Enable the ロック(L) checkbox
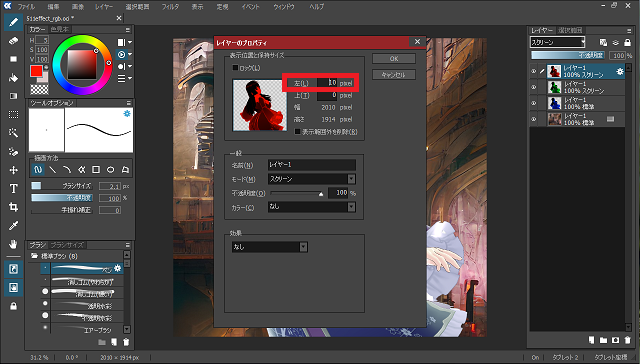Viewport: 640px width, 364px height. 235,68
